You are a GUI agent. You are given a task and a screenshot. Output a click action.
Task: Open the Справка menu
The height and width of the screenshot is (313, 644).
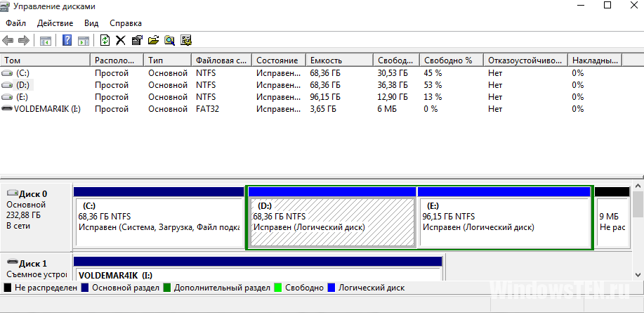click(x=125, y=23)
